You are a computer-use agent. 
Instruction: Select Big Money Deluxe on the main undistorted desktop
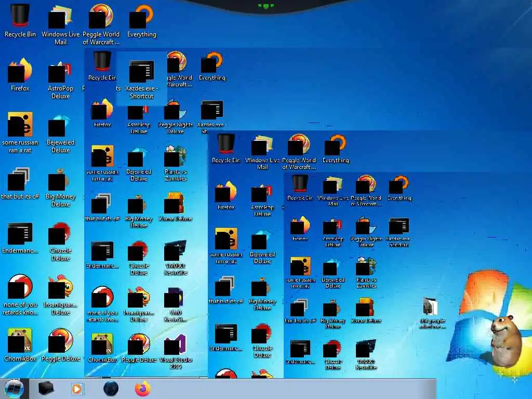pos(60,187)
